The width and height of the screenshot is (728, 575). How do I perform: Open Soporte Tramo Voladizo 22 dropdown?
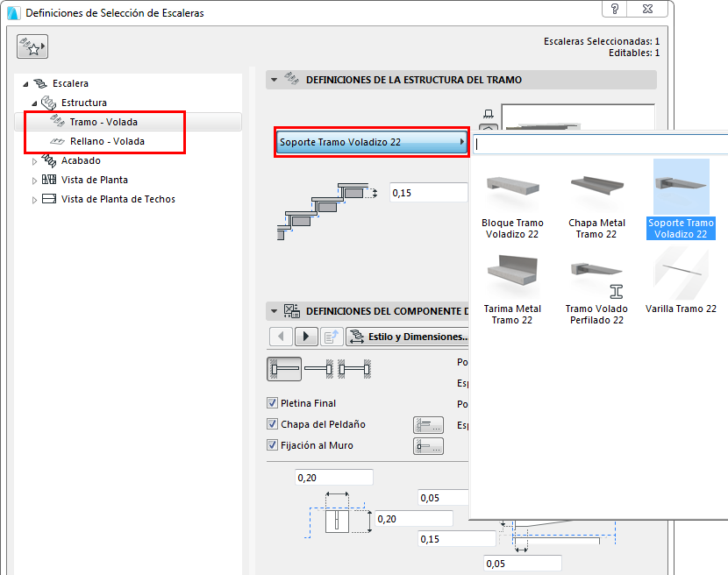coord(371,142)
